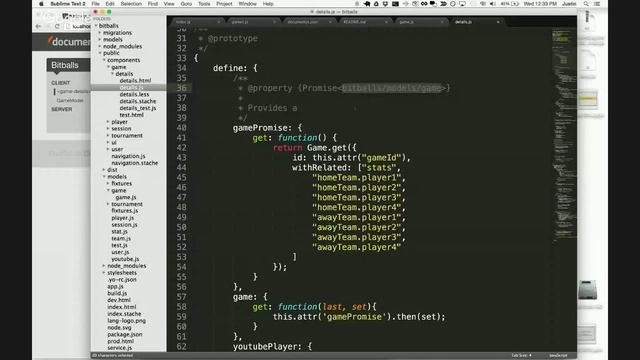The height and width of the screenshot is (360, 640).
Task: Open details.less in the sidebar
Action: coord(134,94)
